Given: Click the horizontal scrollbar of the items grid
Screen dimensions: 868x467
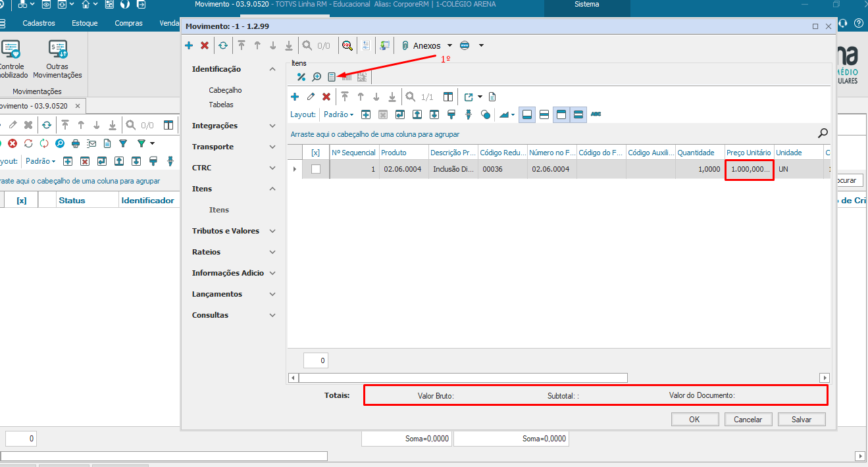Looking at the screenshot, I should (x=463, y=378).
